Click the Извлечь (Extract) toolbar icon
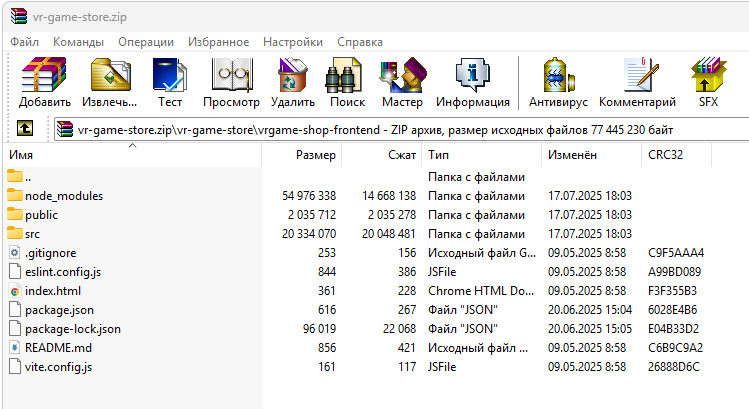The width and height of the screenshot is (749, 409). click(109, 83)
